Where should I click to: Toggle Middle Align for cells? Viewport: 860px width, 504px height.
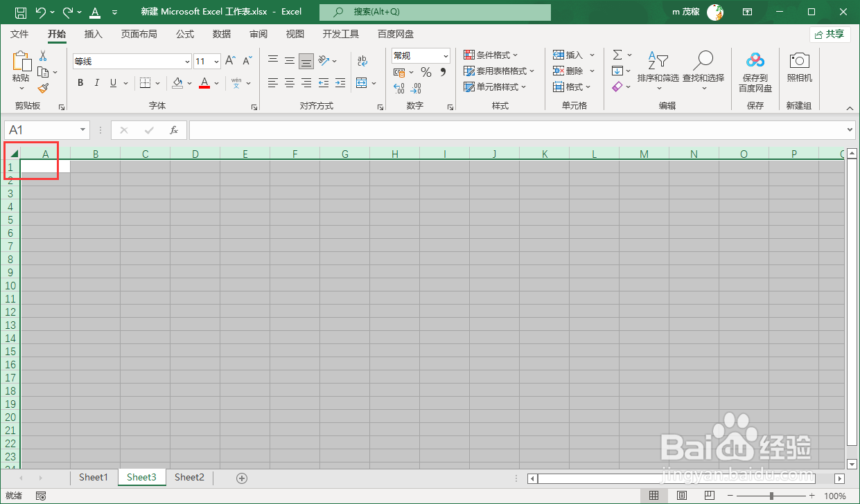coord(290,62)
